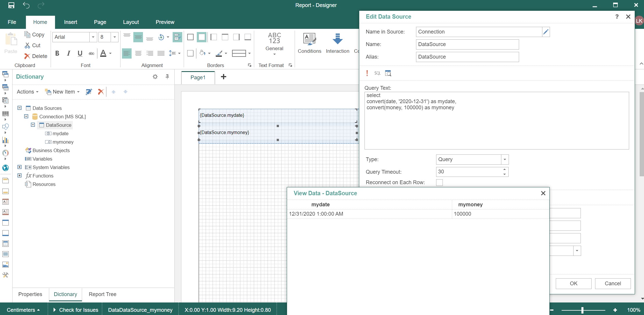Toggle strikethrough formatting

click(x=91, y=53)
